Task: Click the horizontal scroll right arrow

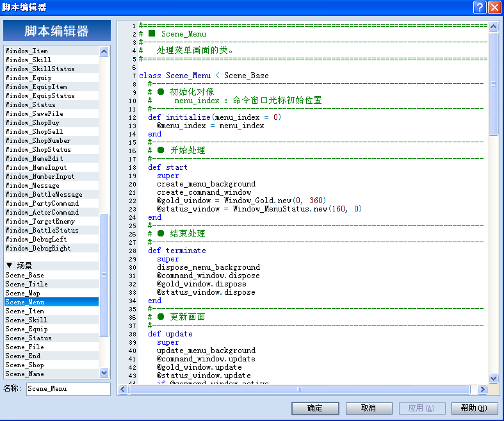Action: [482, 389]
